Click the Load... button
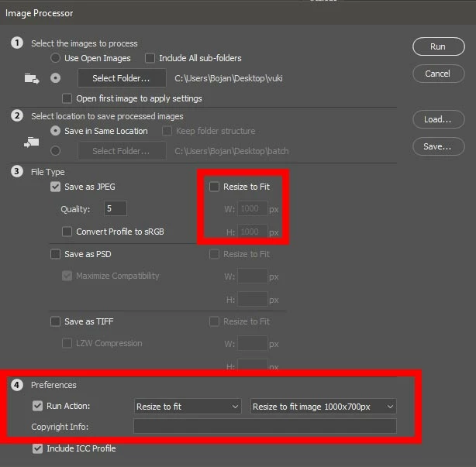 click(438, 119)
